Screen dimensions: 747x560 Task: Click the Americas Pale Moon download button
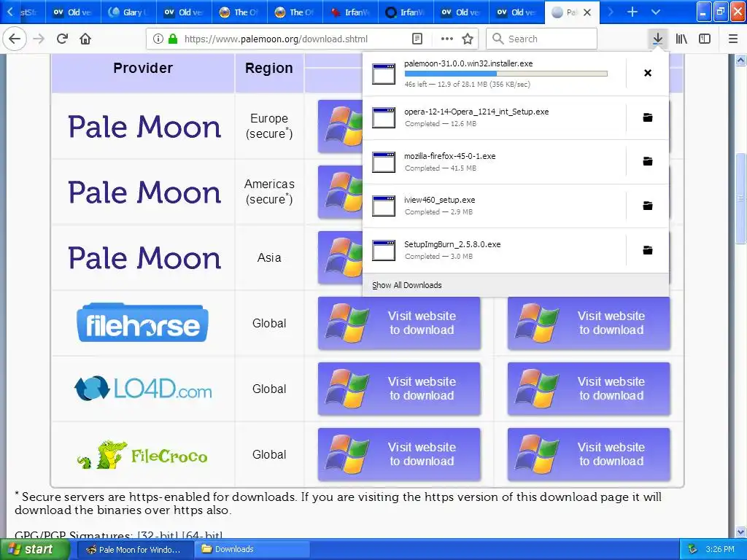(x=340, y=192)
